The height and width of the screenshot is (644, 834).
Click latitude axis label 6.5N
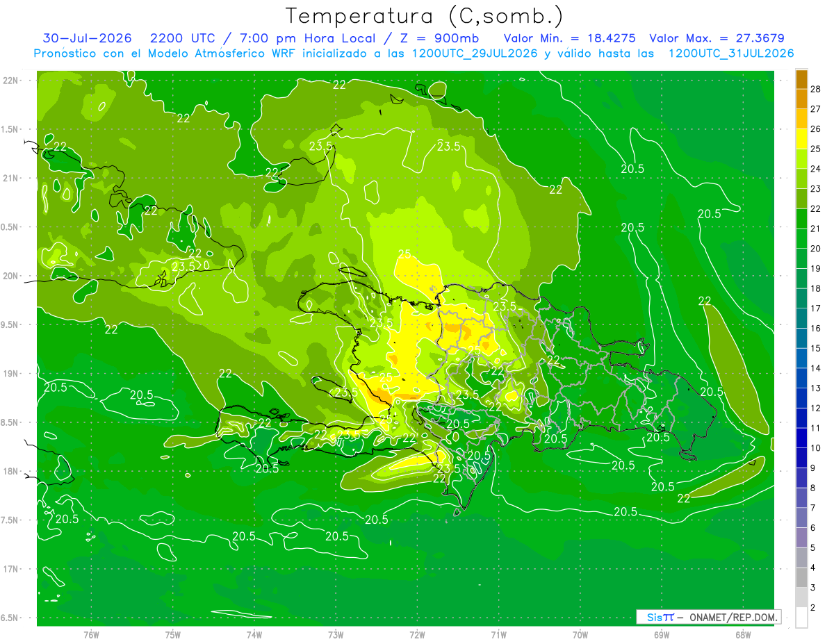[10, 618]
